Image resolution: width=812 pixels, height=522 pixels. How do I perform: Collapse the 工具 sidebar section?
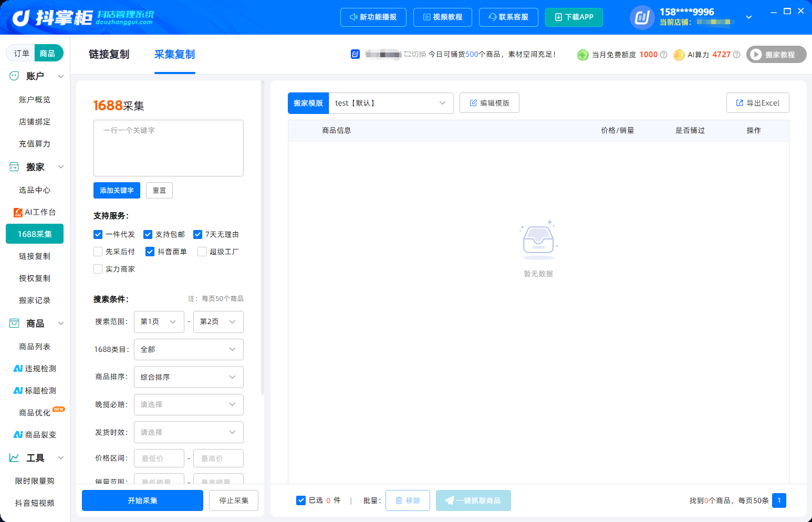[x=61, y=458]
